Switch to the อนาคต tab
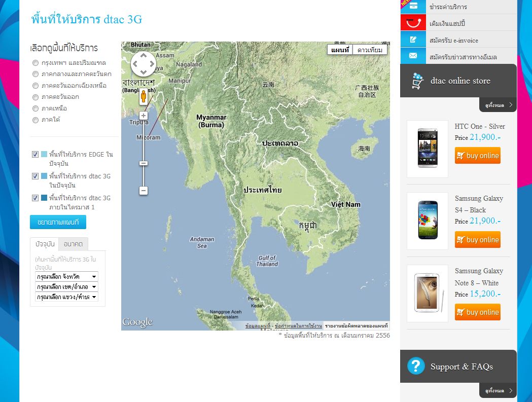Screen dimensions: 532x402 [x=74, y=244]
